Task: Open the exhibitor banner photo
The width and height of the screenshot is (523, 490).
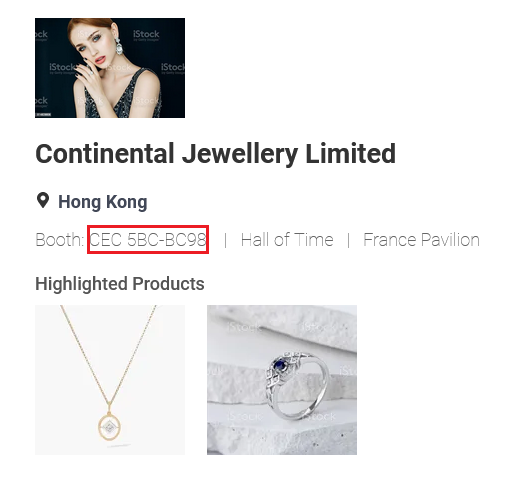Action: click(110, 68)
